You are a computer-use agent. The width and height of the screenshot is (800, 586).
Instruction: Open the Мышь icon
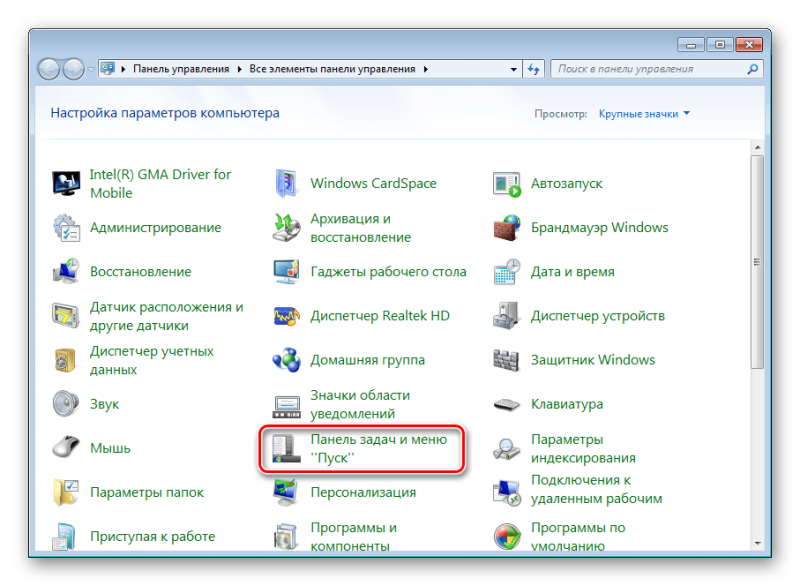(66, 448)
